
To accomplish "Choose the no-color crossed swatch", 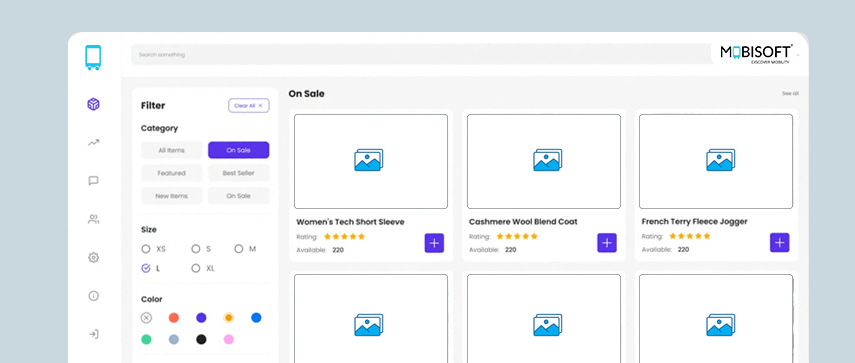I will (146, 318).
